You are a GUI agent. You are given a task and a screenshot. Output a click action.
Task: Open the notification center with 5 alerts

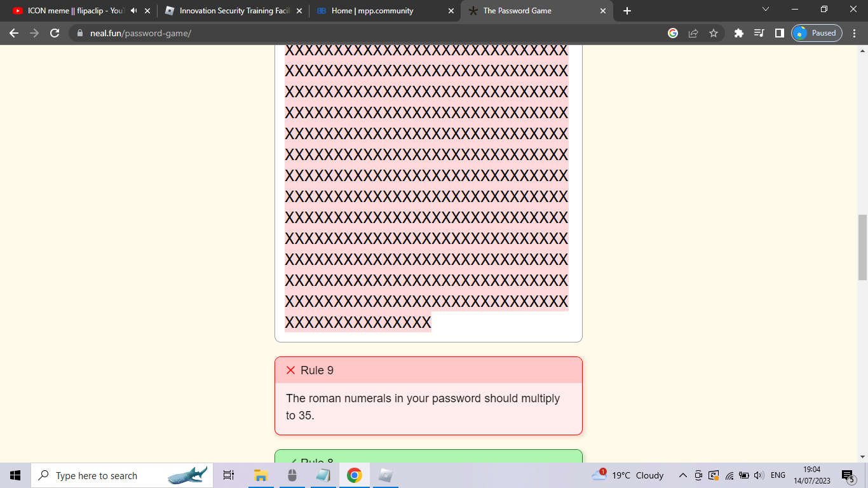click(848, 475)
